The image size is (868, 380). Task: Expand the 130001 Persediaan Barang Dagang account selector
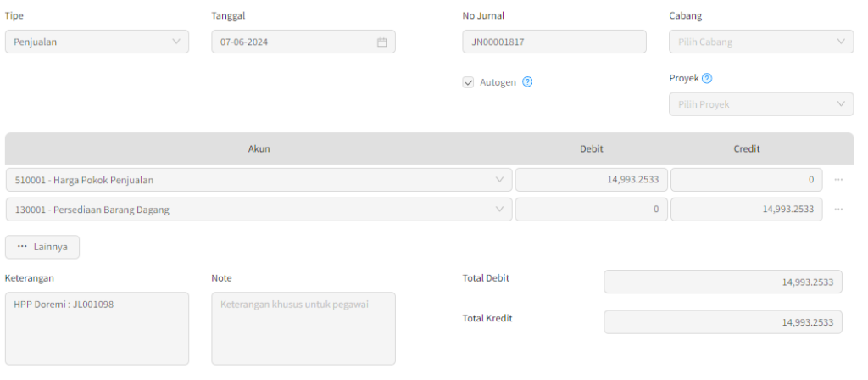pos(259,210)
